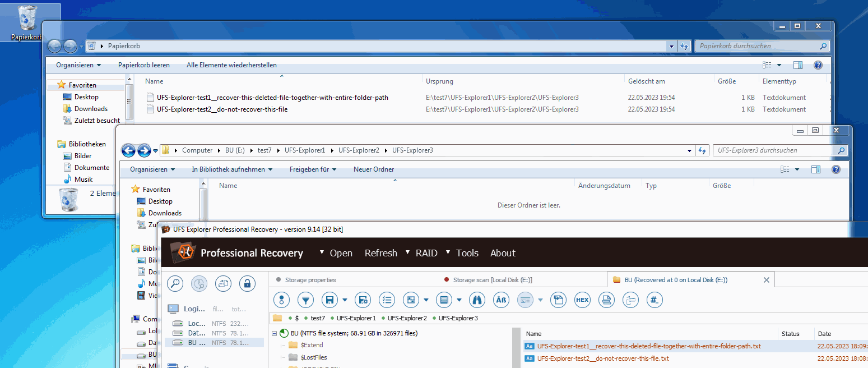Collapse the BU NTFS file system tree node

point(274,333)
